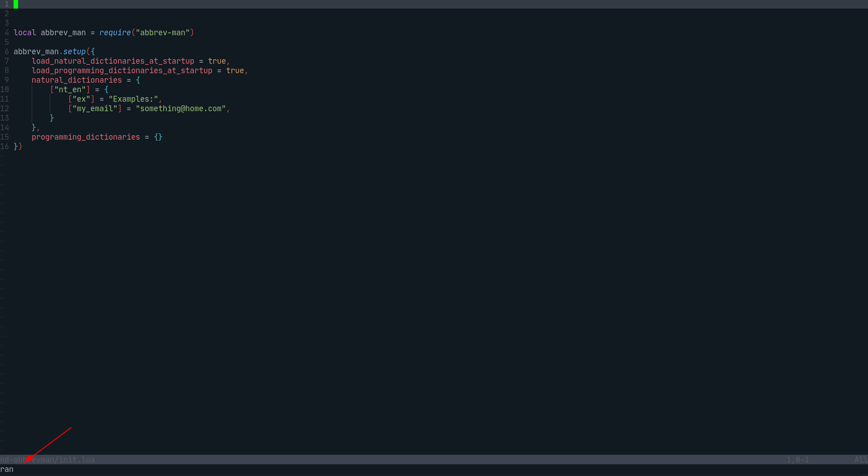Click the All scroll indicator in statusline
868x476 pixels.
(861, 459)
